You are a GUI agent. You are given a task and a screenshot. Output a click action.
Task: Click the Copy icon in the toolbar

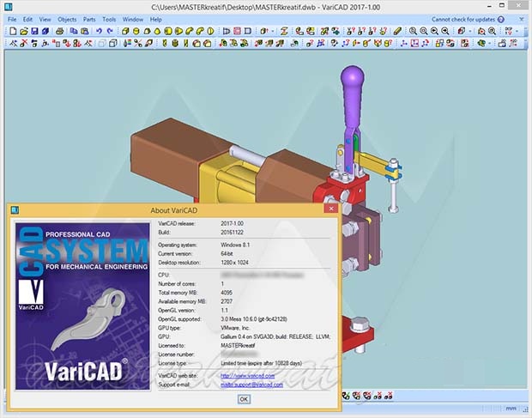(74, 31)
